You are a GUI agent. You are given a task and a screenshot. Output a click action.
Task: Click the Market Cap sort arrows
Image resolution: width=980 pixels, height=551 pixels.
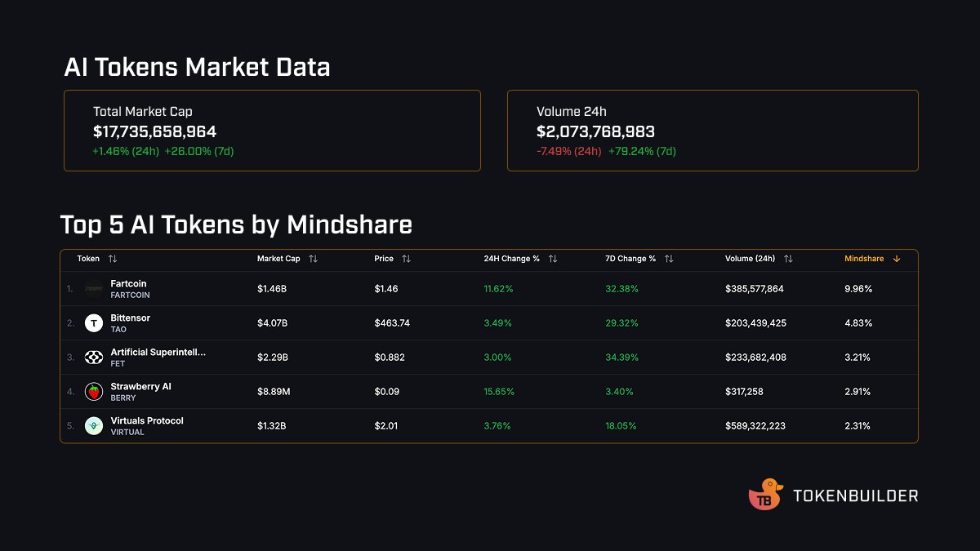click(x=313, y=259)
